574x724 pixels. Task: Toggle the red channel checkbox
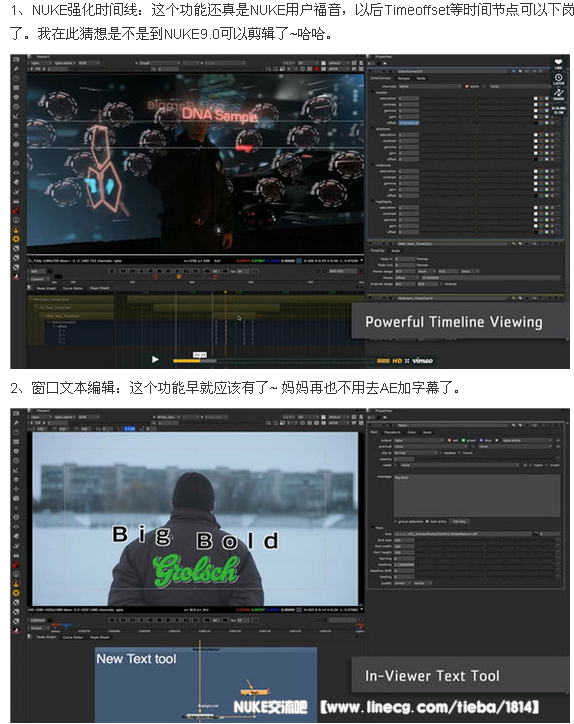tap(449, 440)
